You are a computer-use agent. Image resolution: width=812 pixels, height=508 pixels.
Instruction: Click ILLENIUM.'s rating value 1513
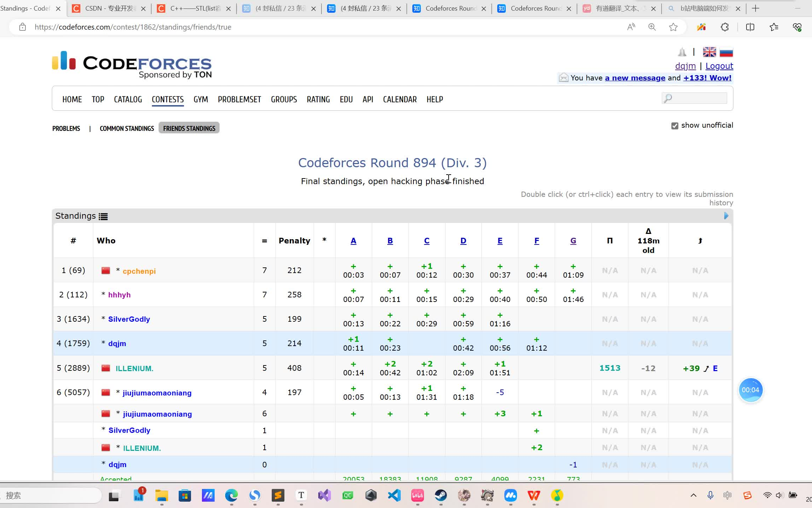coord(610,368)
